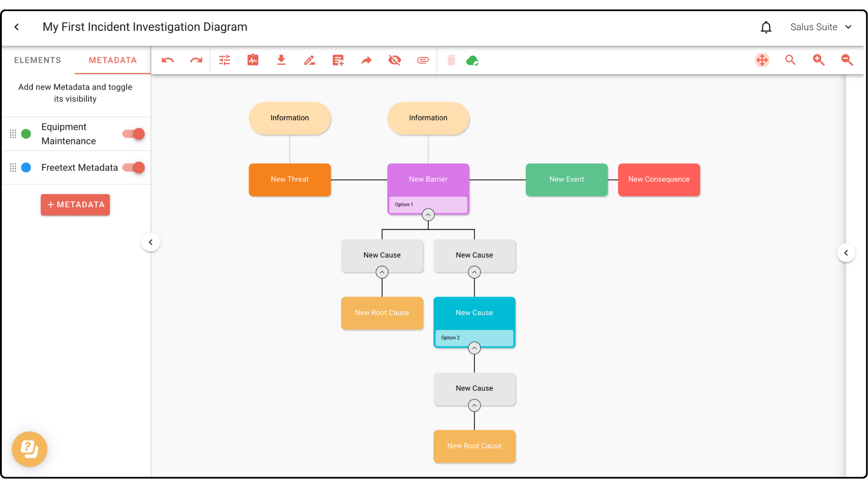Select the Metadata tab
The image size is (868, 488).
click(x=113, y=60)
